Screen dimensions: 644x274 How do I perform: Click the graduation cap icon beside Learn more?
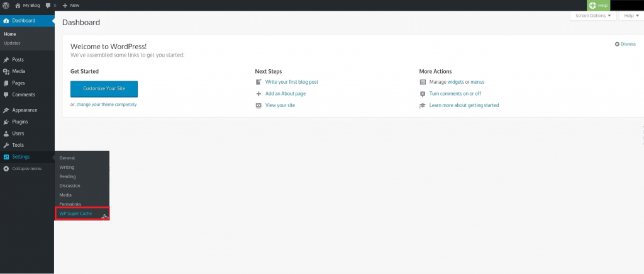click(423, 105)
